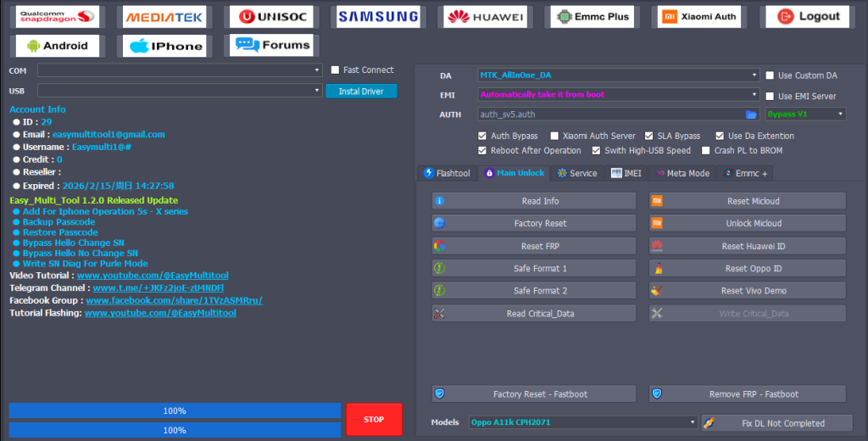Click the upper 100% progress bar
Image resolution: width=868 pixels, height=441 pixels.
pos(175,410)
